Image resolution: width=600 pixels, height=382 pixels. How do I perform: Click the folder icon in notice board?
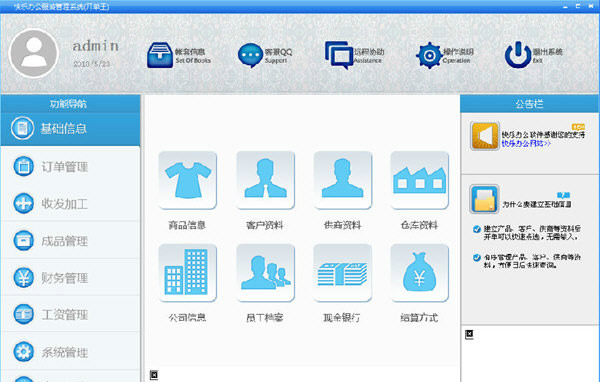click(484, 199)
